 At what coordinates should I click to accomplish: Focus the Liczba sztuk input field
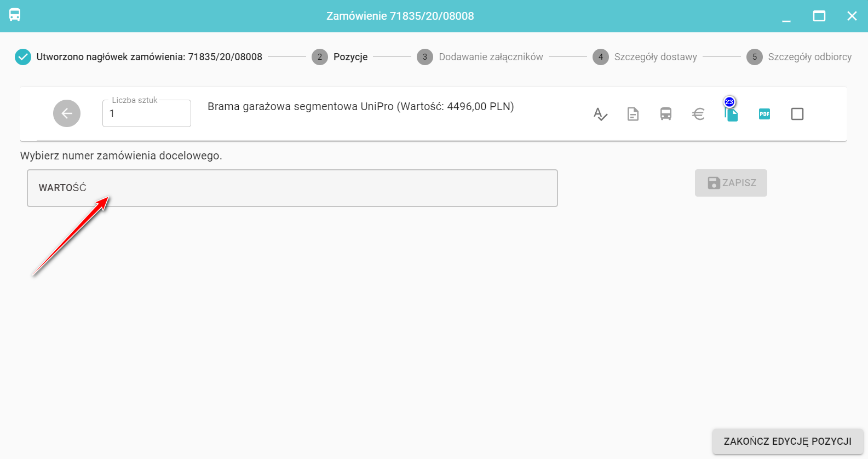(x=147, y=114)
